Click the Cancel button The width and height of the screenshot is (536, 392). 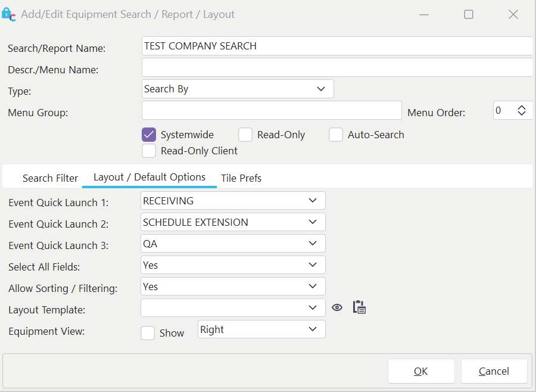click(x=494, y=371)
